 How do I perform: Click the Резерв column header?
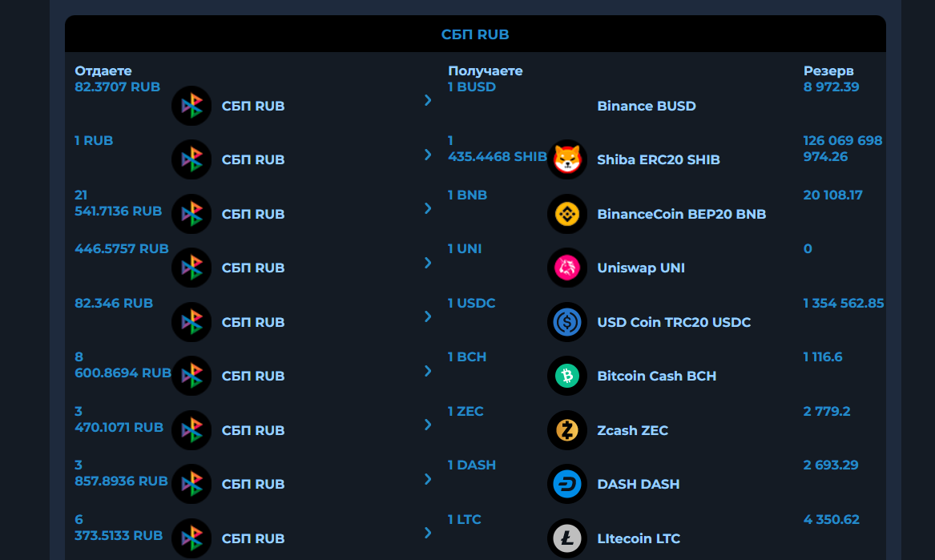[x=828, y=71]
